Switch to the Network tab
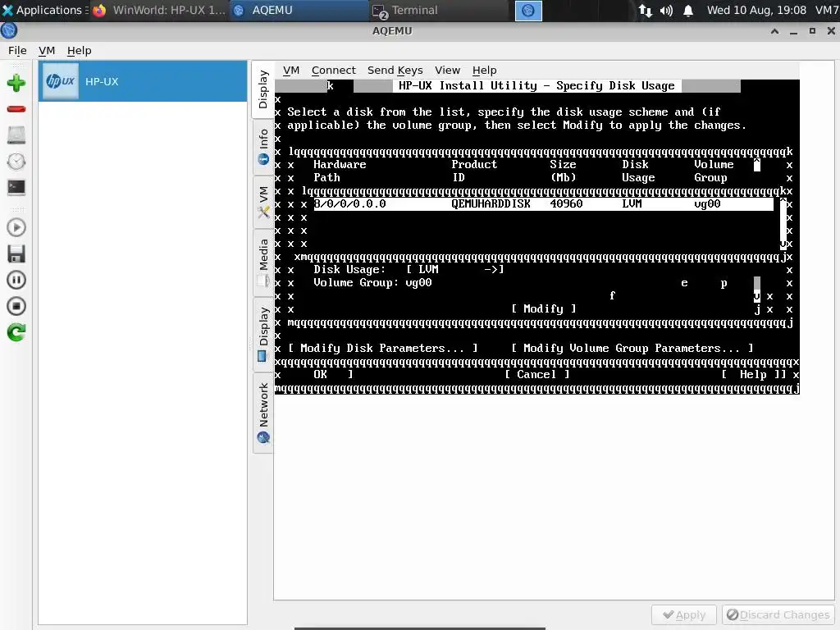The width and height of the screenshot is (840, 630). pos(263,413)
